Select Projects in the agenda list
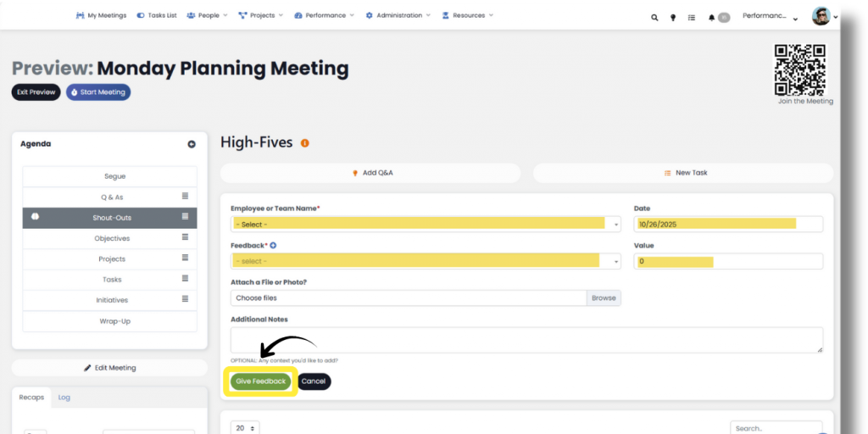This screenshot has height=434, width=868. (111, 259)
